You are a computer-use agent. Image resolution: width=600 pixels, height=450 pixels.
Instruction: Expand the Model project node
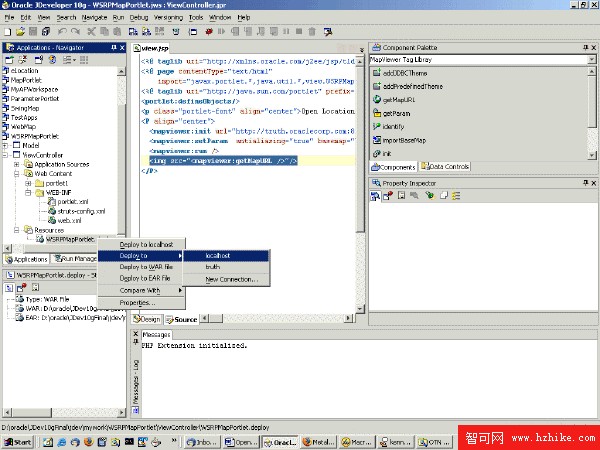pyautogui.click(x=5, y=146)
